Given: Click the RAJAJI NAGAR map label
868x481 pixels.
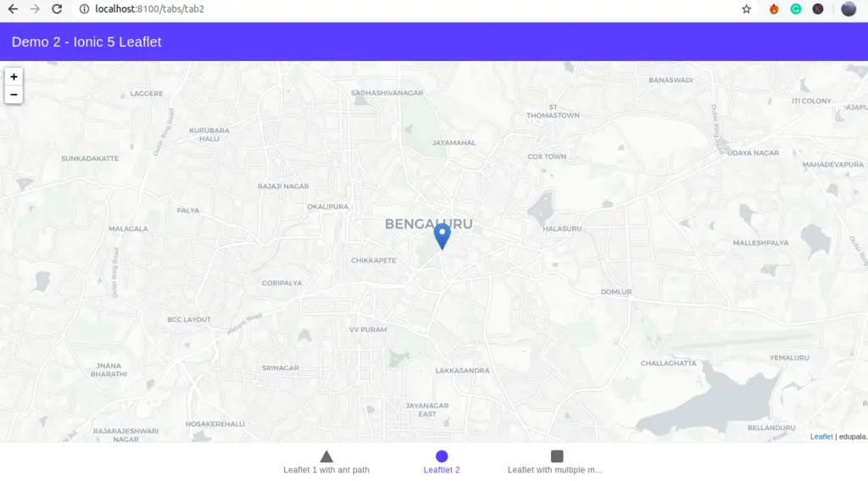Looking at the screenshot, I should click(x=283, y=186).
